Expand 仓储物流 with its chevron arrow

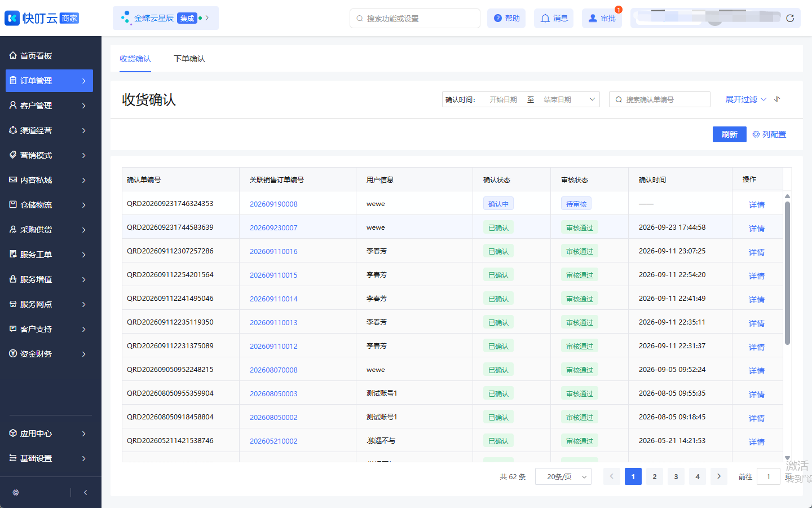pos(84,205)
